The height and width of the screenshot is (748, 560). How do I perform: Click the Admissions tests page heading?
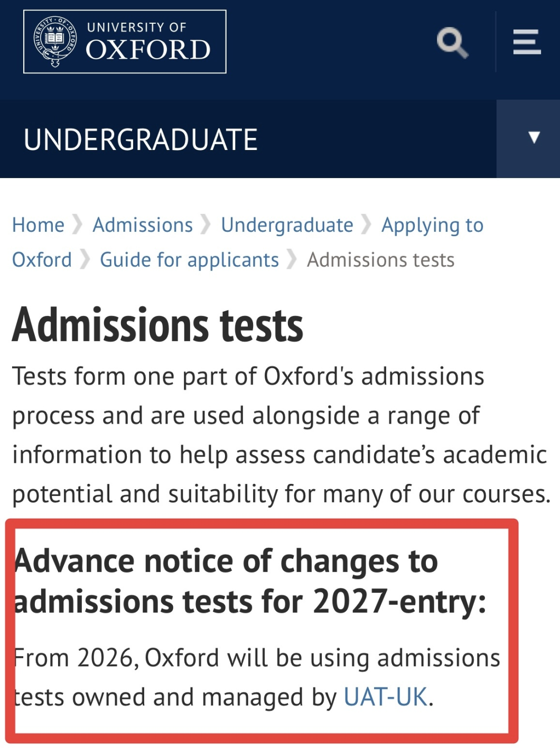point(157,325)
